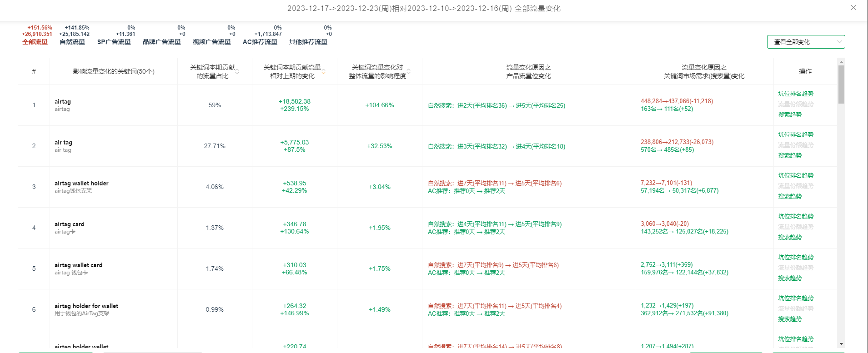The width and height of the screenshot is (868, 353).
Task: Click keyword 'airtag wallet holder'
Action: pos(81,184)
